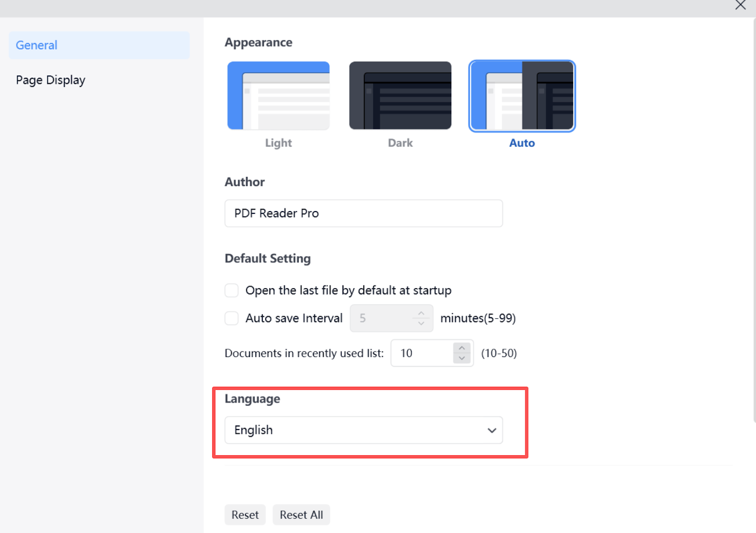Click the auto save minutes input field

pyautogui.click(x=383, y=318)
